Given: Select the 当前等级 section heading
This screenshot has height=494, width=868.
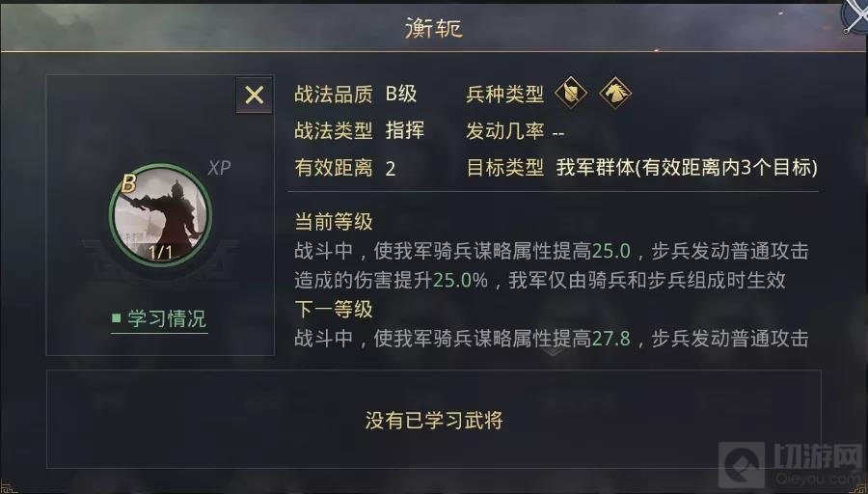Looking at the screenshot, I should pyautogui.click(x=333, y=222).
